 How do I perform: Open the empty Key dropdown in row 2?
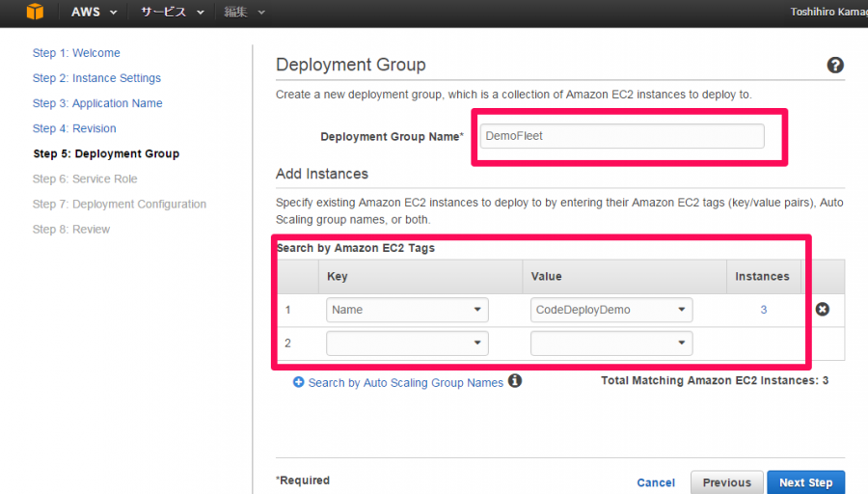click(407, 343)
